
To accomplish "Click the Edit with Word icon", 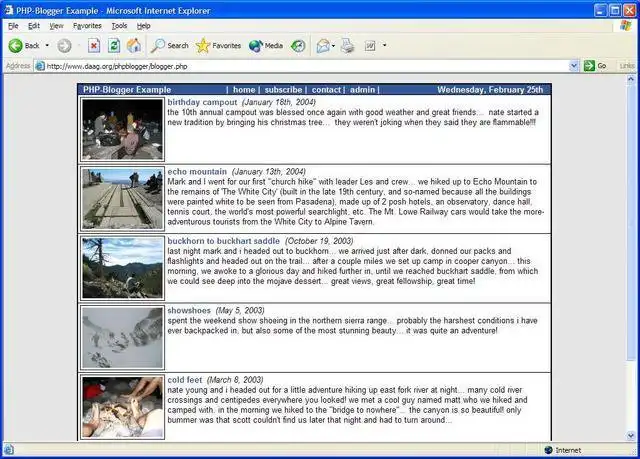I will coord(370,46).
